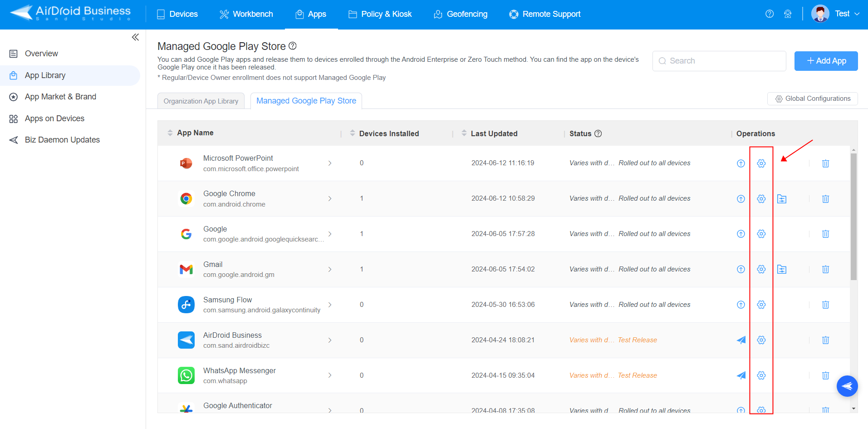This screenshot has height=429, width=868.
Task: Click the release icon for AirDroid Business
Action: [740, 340]
